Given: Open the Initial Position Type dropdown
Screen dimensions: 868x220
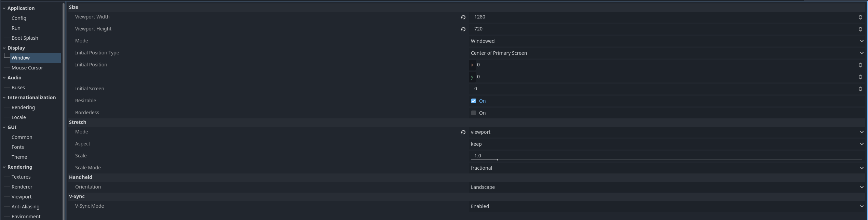Looking at the screenshot, I should click(666, 53).
